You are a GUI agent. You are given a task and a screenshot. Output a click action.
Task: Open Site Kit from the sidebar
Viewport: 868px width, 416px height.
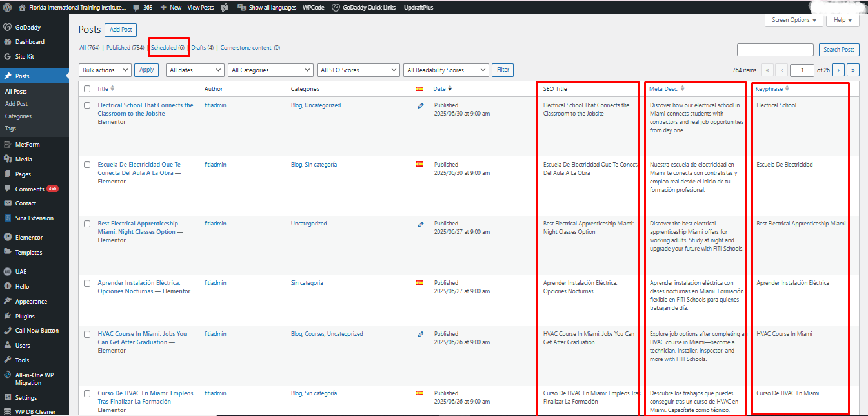(25, 57)
